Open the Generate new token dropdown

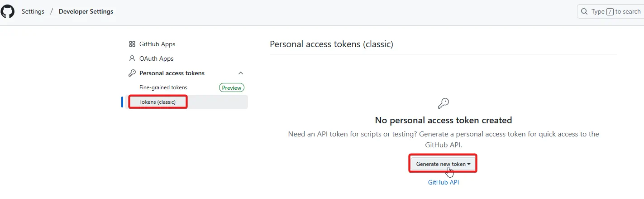pos(444,164)
